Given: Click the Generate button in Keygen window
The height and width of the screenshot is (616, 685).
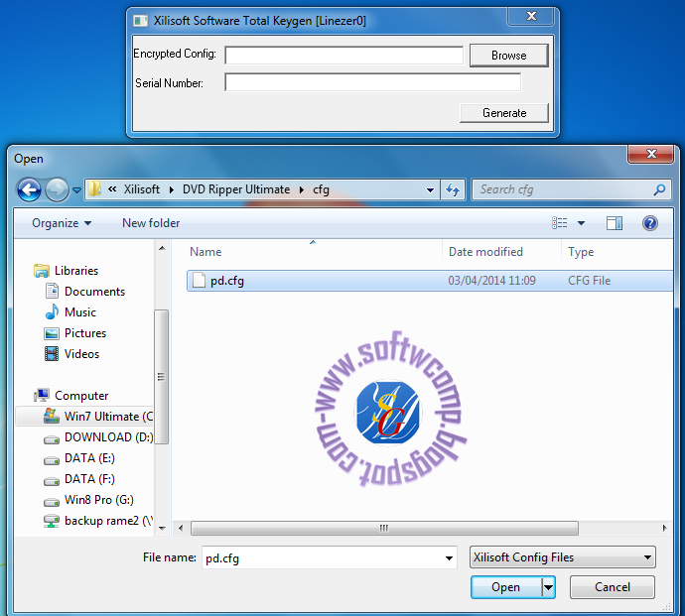Looking at the screenshot, I should 504,113.
